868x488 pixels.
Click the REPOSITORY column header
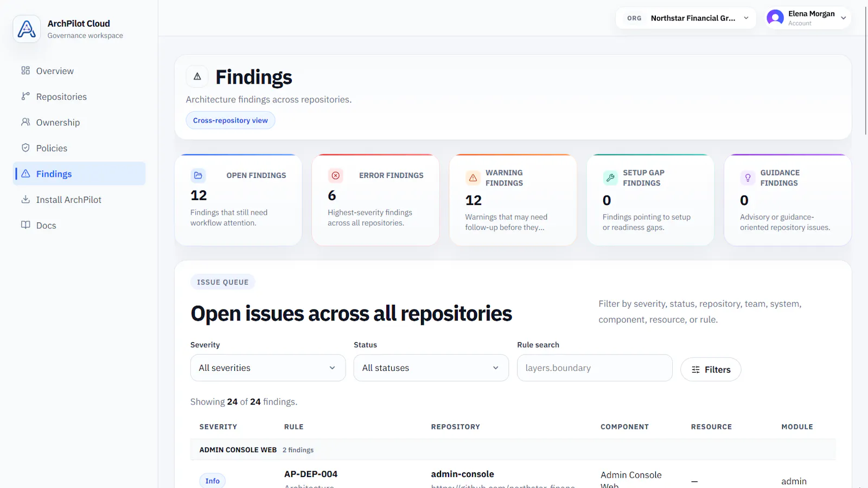[455, 427]
